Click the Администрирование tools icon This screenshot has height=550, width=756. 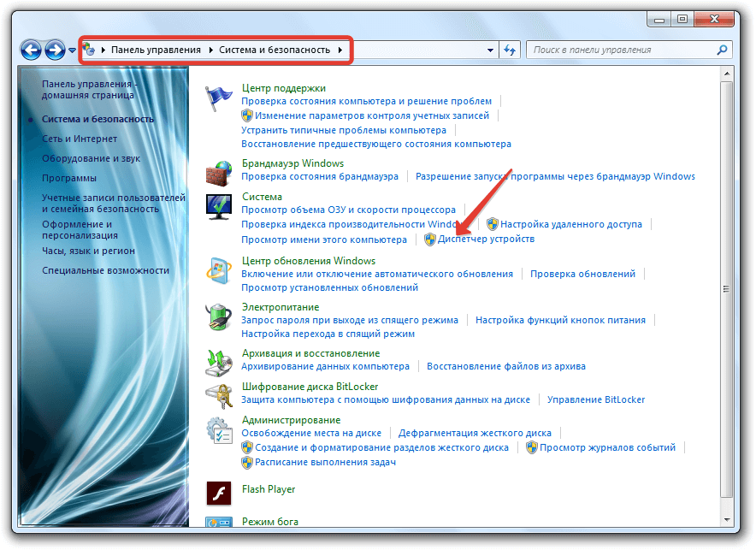219,430
